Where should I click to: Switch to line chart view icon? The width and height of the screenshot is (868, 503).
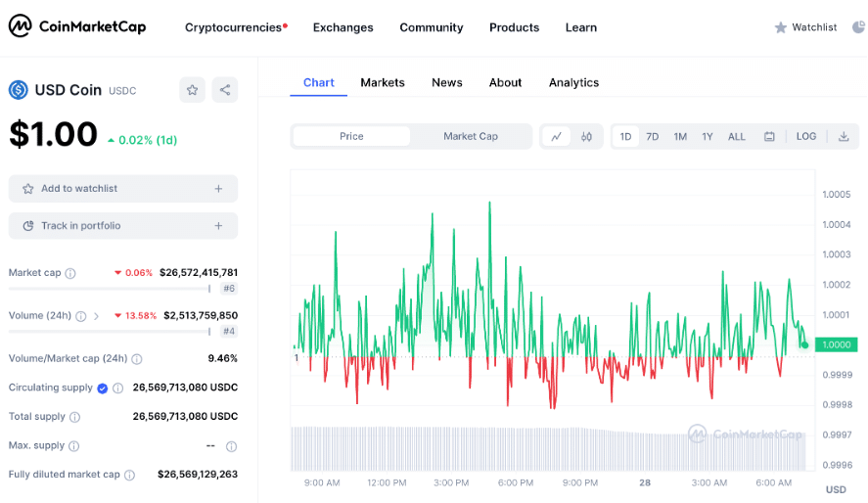pyautogui.click(x=556, y=137)
